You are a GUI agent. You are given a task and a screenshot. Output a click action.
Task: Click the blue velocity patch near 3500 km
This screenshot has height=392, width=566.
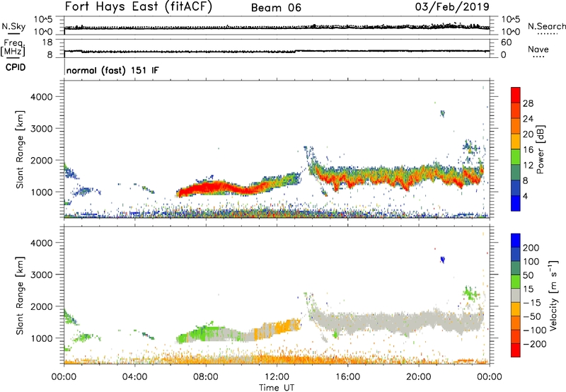tap(443, 260)
